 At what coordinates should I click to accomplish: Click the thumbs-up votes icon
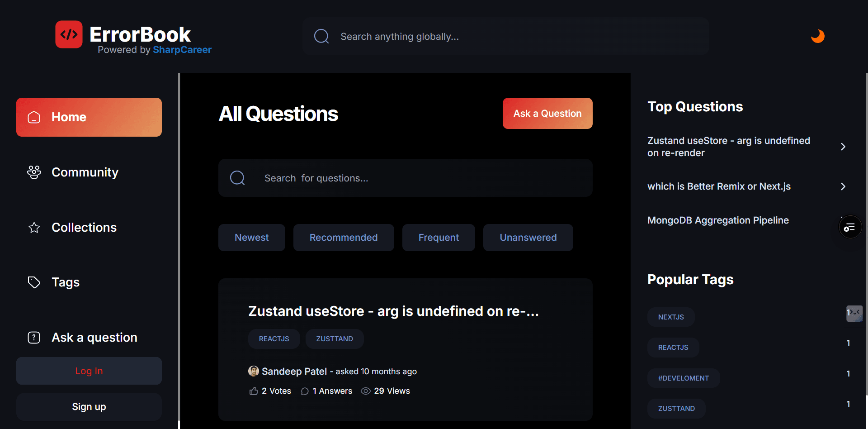tap(254, 391)
